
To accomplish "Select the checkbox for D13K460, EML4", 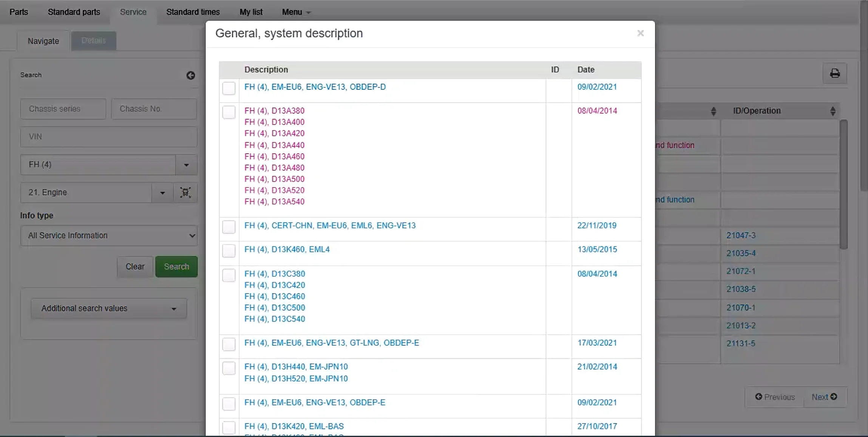I will [229, 251].
